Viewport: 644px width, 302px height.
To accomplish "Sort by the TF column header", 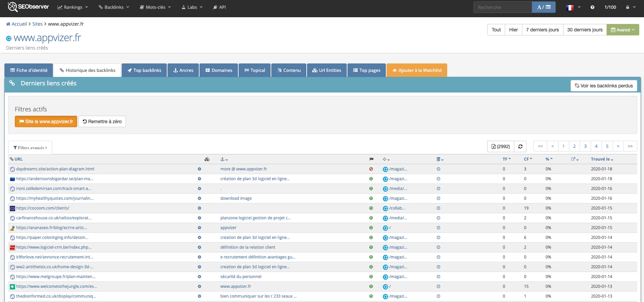I will click(x=507, y=159).
